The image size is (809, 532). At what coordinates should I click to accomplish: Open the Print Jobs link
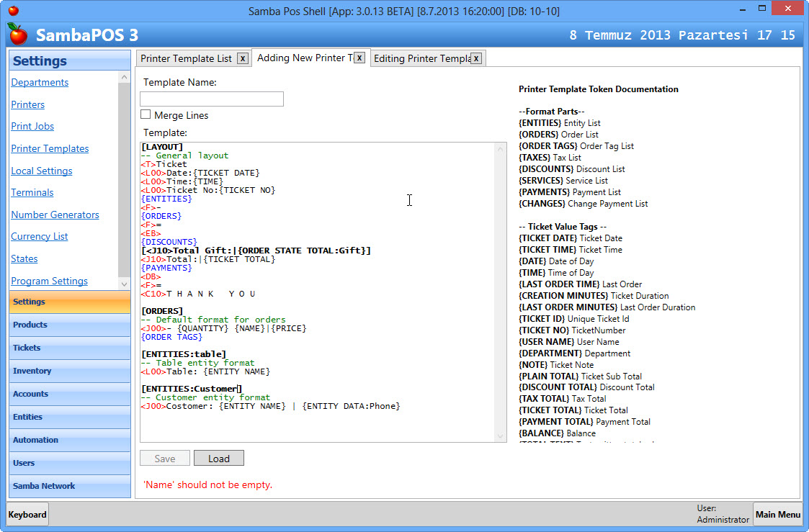(x=32, y=127)
